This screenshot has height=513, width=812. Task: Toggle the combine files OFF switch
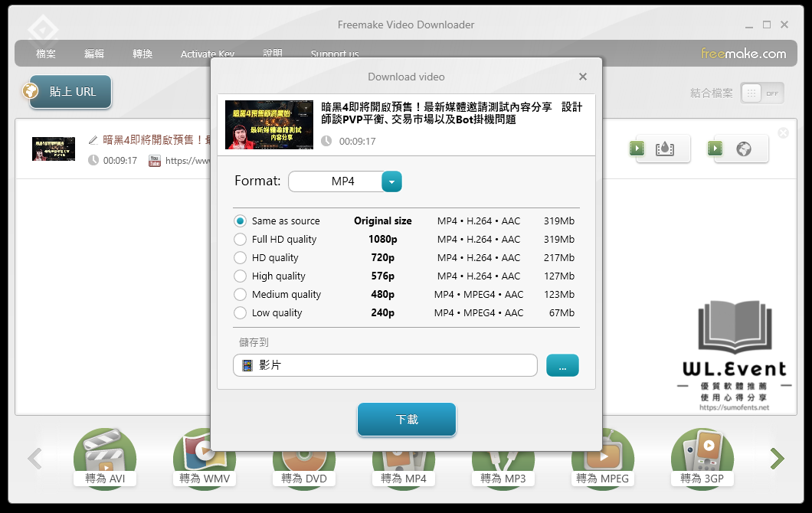(761, 93)
